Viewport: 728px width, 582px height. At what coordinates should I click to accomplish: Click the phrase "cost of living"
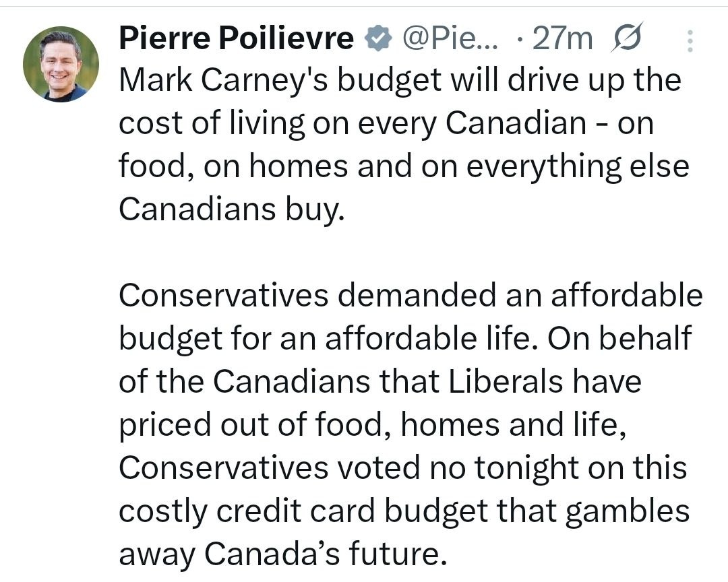[201, 124]
